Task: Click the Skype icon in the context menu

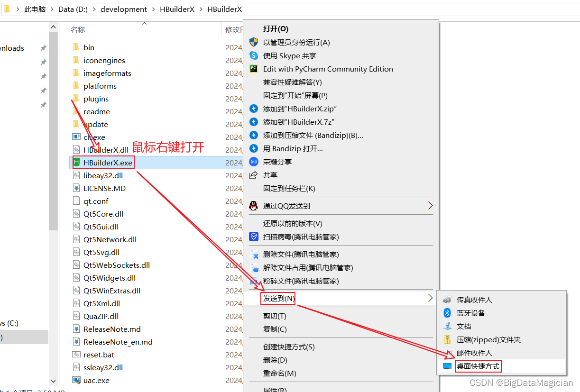Action: [254, 55]
